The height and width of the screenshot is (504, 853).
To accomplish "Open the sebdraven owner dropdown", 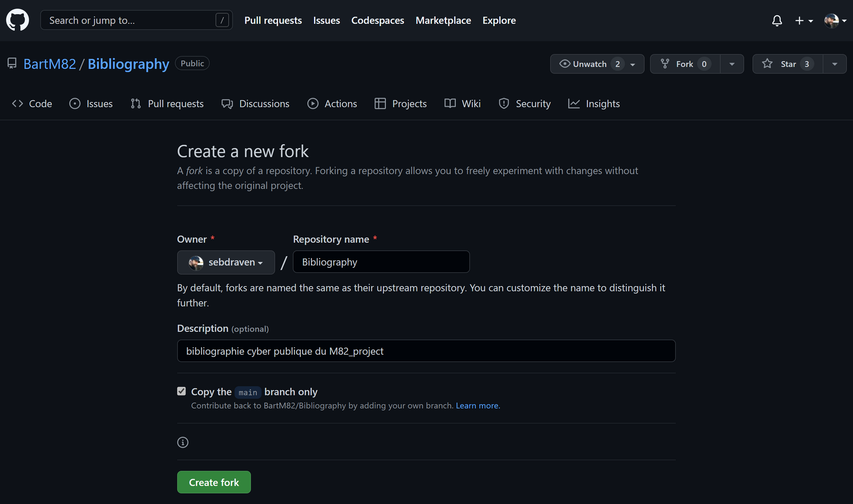I will pos(226,262).
